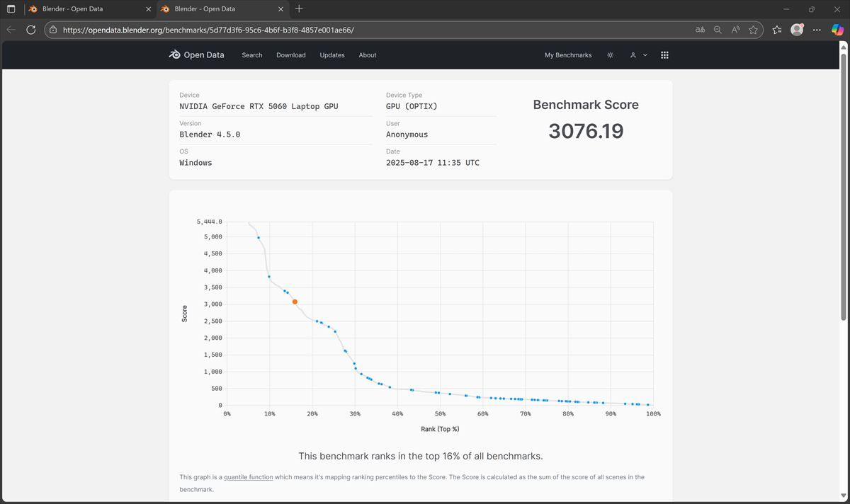Screen dimensions: 850x504
Task: Add this page to favorites
Action: click(753, 30)
